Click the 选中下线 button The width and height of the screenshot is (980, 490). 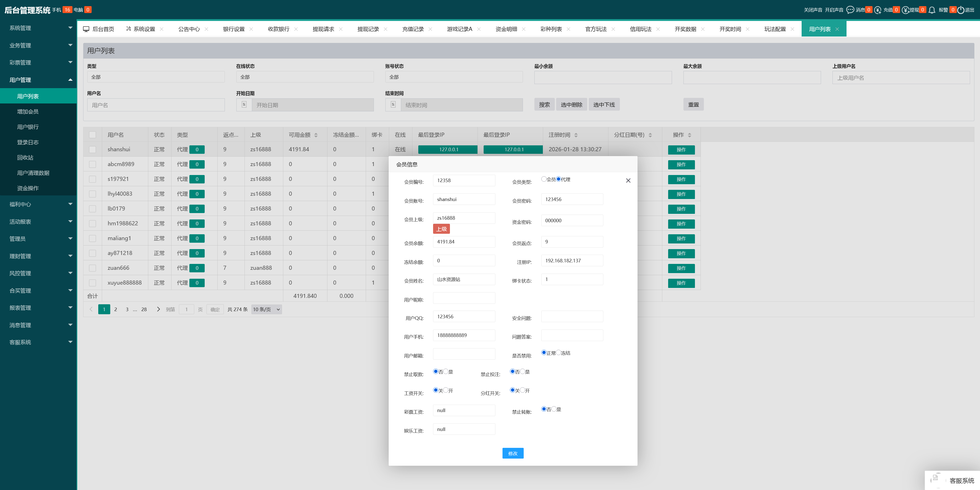point(604,105)
